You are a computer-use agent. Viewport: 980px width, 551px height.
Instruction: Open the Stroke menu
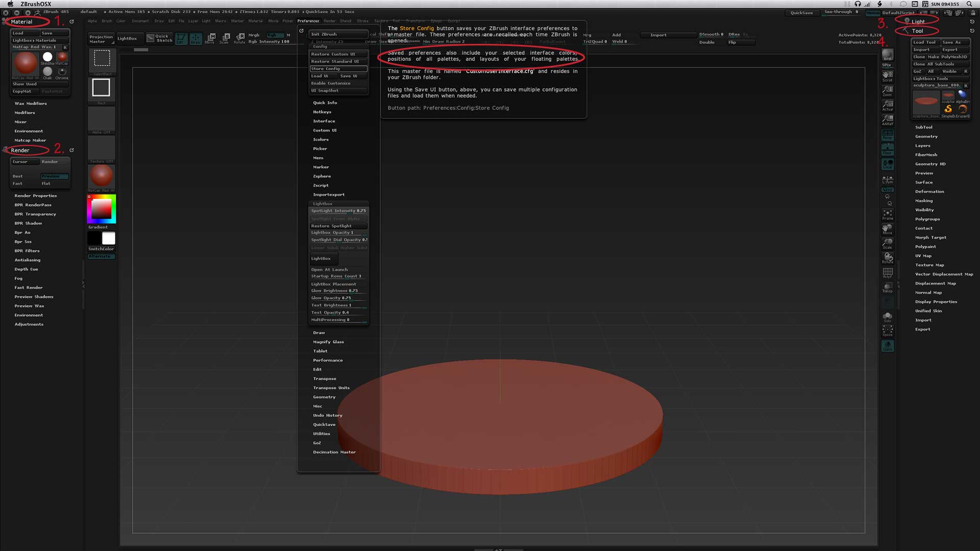pos(362,21)
